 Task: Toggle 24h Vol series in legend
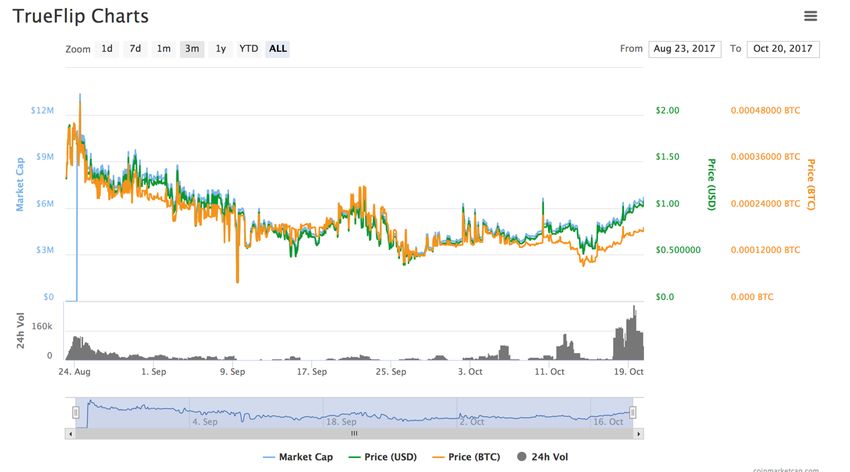(543, 457)
